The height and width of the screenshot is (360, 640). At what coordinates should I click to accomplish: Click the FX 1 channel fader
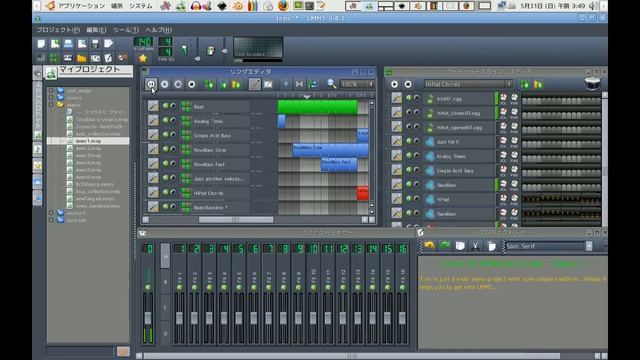pyautogui.click(x=179, y=318)
